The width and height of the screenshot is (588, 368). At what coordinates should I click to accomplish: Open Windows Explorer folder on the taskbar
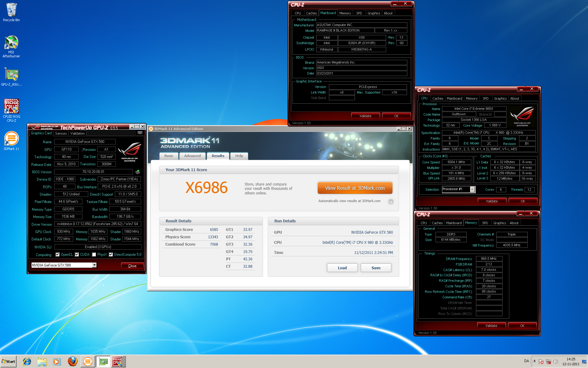tap(42, 362)
